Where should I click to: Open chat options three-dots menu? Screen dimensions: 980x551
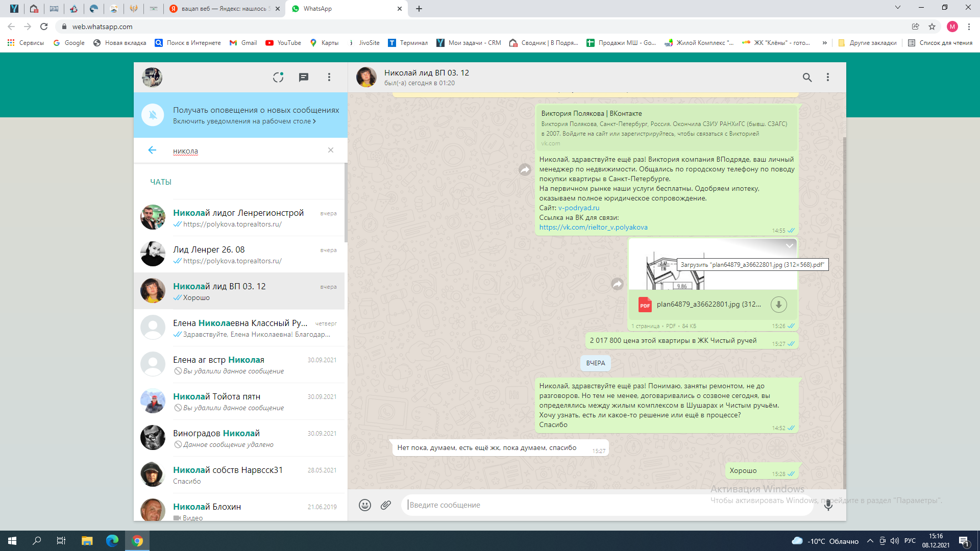(828, 77)
